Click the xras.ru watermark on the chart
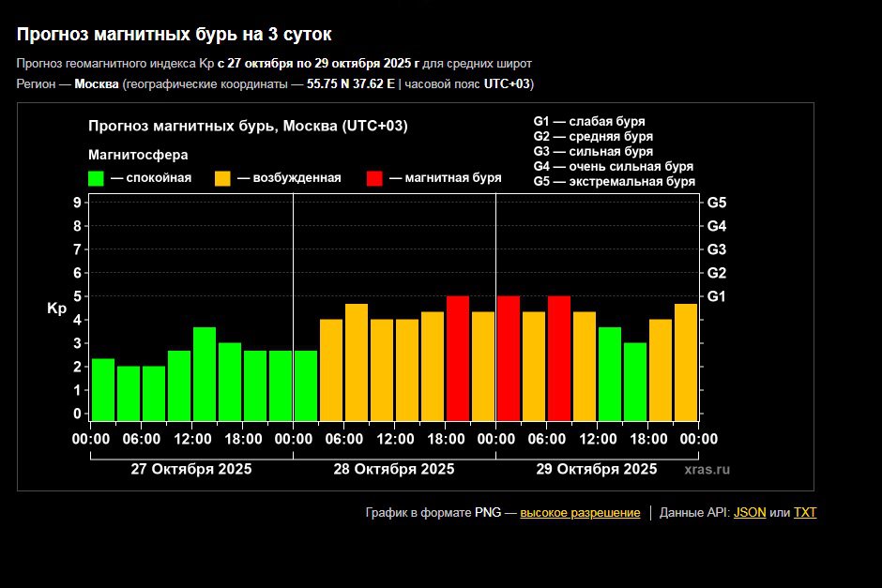This screenshot has height=588, width=882. pyautogui.click(x=707, y=469)
